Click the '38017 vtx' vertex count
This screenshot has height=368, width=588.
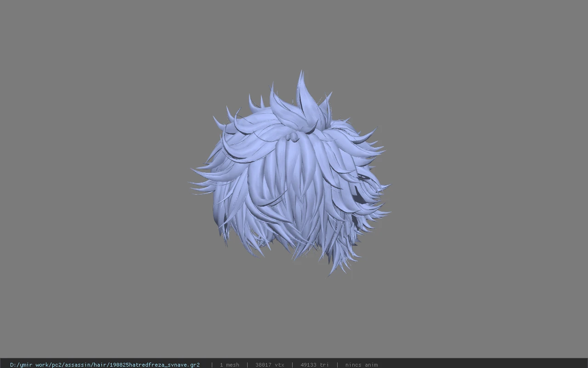click(270, 365)
